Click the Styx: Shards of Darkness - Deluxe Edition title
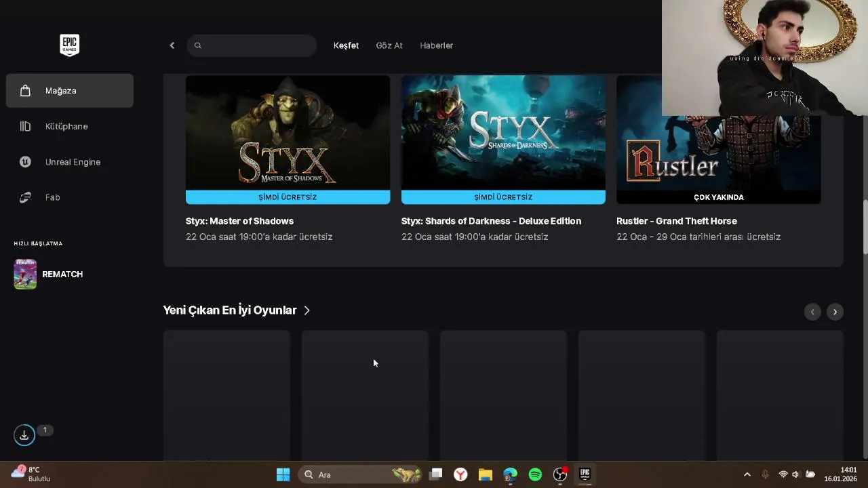Viewport: 868px width, 488px height. tap(491, 221)
